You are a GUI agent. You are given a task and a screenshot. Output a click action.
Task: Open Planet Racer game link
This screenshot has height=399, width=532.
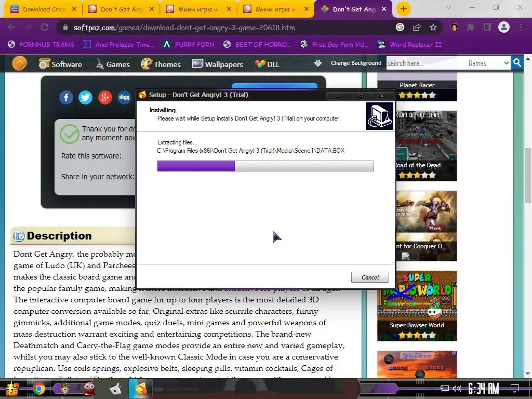coord(417,85)
